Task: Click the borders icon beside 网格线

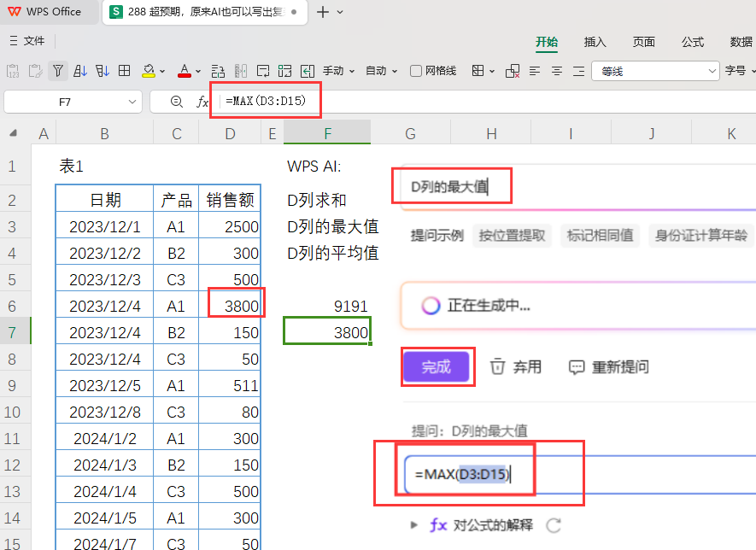Action: [478, 71]
